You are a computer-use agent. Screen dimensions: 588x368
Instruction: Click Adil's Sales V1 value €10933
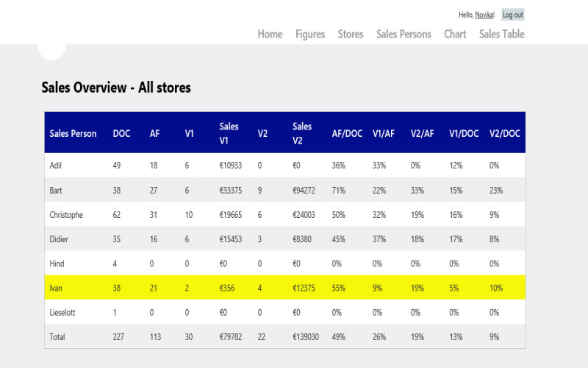tap(231, 166)
